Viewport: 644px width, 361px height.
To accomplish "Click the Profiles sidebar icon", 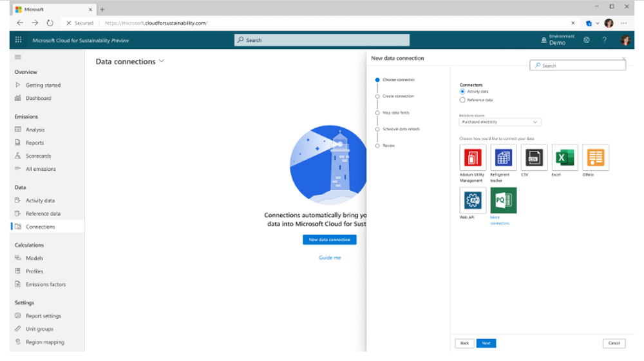I will click(x=17, y=271).
